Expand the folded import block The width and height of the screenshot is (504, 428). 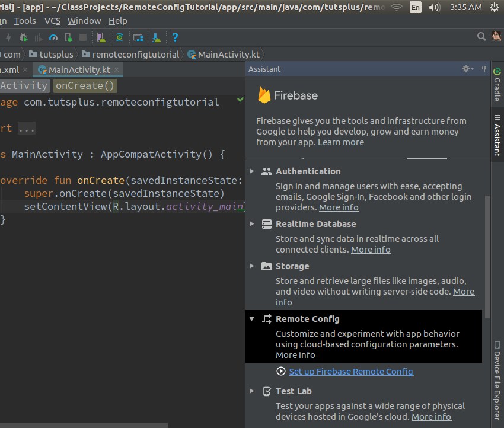coord(26,129)
